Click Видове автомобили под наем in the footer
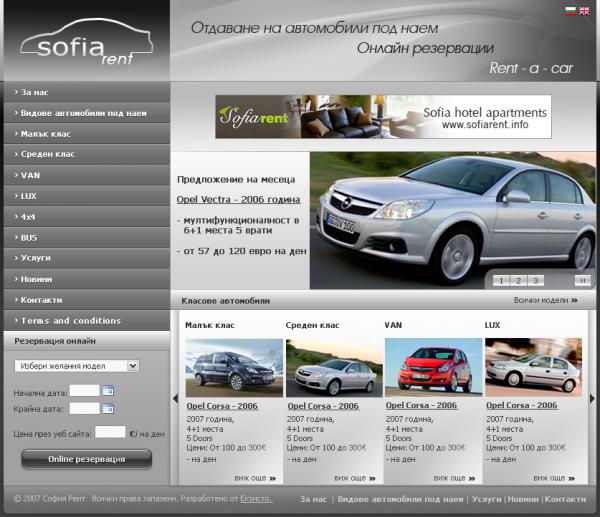 click(400, 499)
